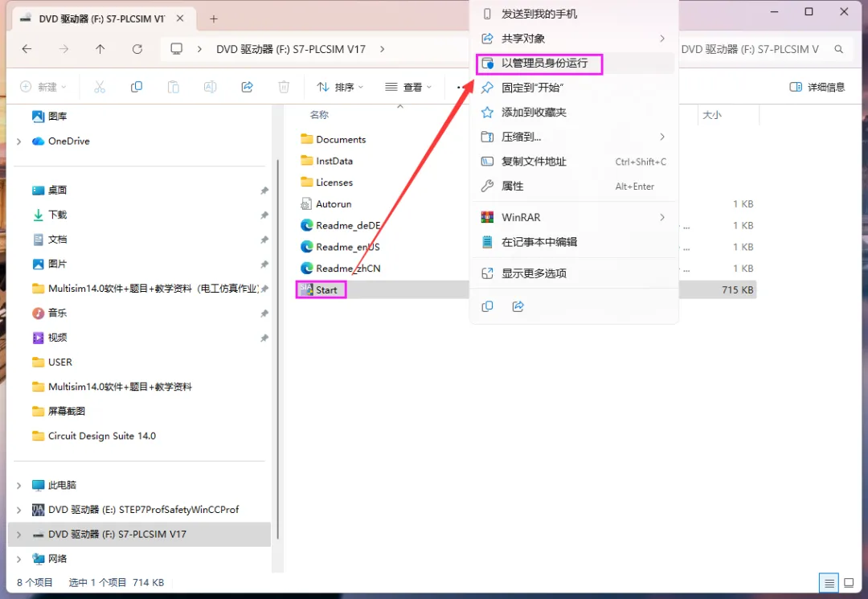868x599 pixels.
Task: Click the Cut scissors icon in toolbar
Action: (100, 87)
